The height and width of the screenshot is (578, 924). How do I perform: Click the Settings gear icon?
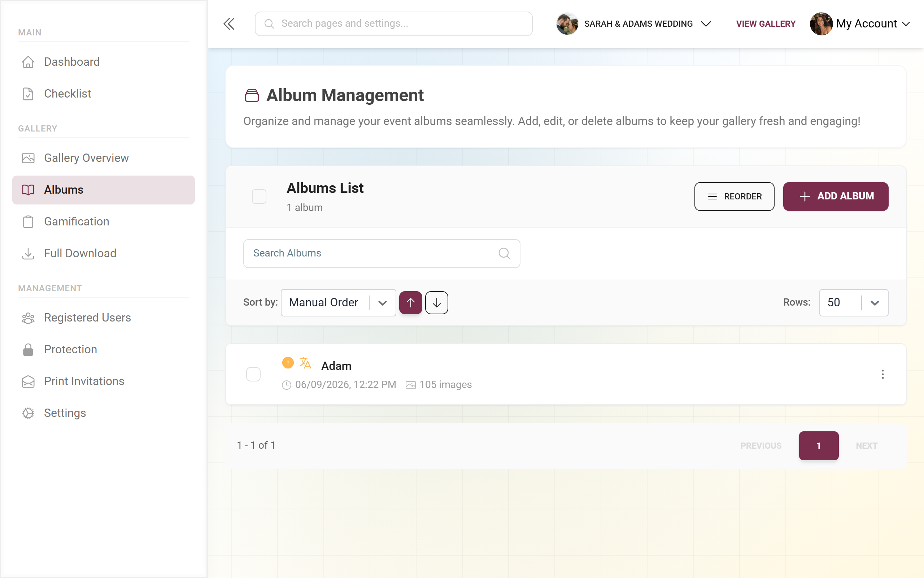click(28, 413)
